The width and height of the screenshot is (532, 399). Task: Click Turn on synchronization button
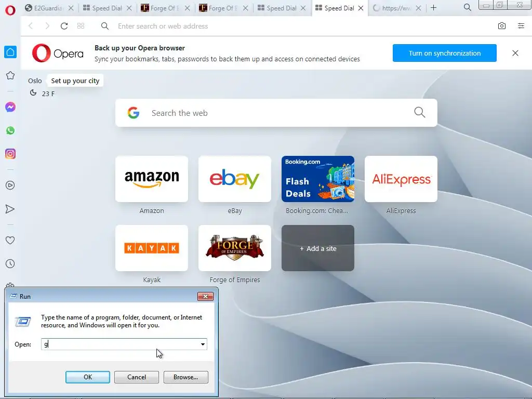(445, 53)
